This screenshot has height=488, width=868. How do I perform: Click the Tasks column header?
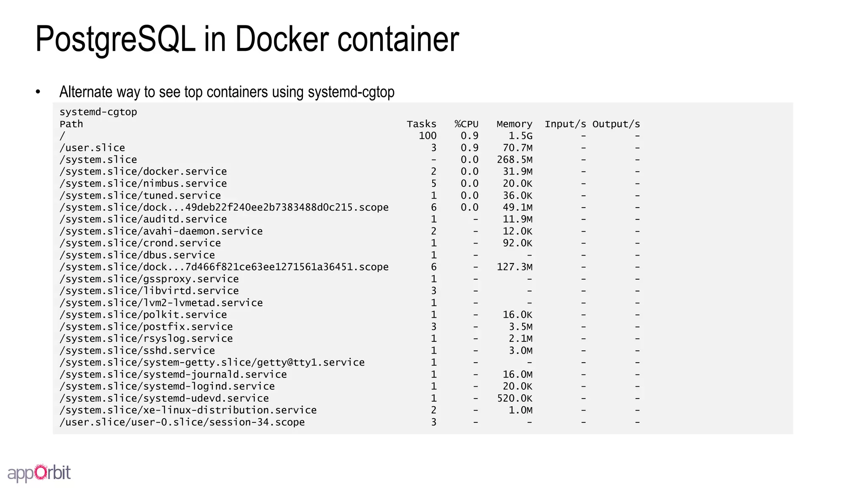(421, 124)
